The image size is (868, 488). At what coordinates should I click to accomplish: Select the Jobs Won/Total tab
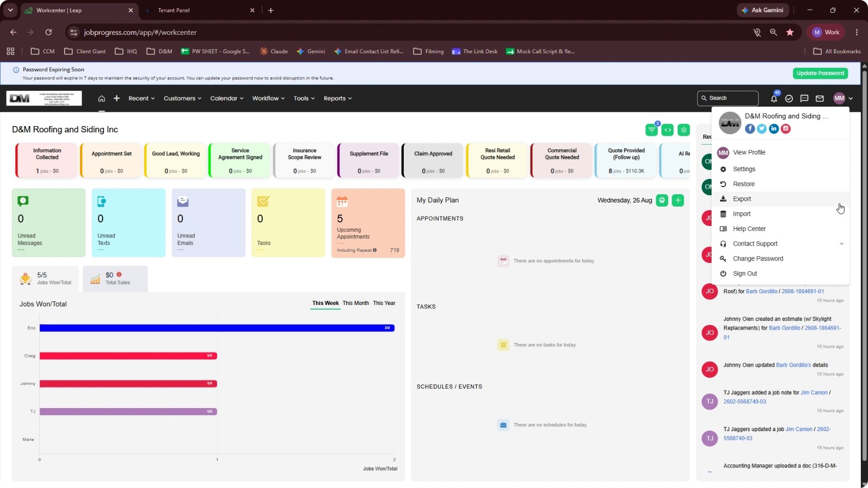pos(46,279)
